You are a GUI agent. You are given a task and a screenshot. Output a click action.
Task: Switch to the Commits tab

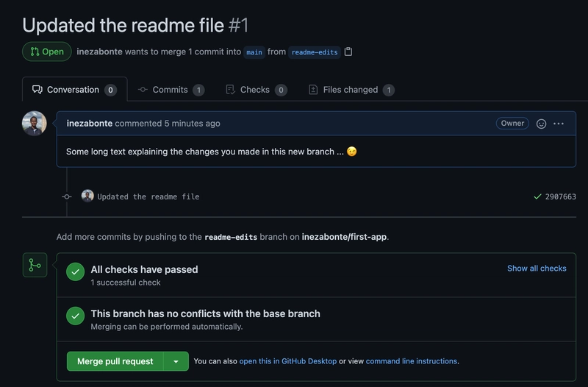(171, 90)
